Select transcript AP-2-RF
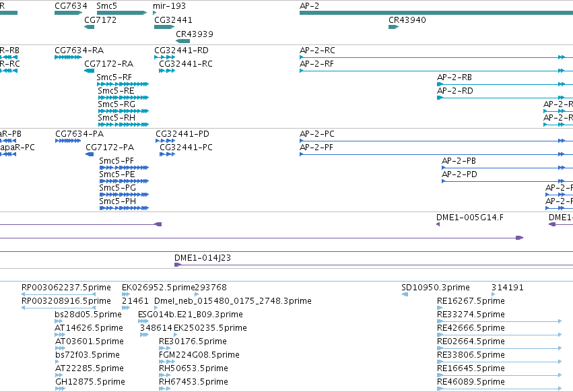This screenshot has width=573, height=392. pyautogui.click(x=317, y=63)
